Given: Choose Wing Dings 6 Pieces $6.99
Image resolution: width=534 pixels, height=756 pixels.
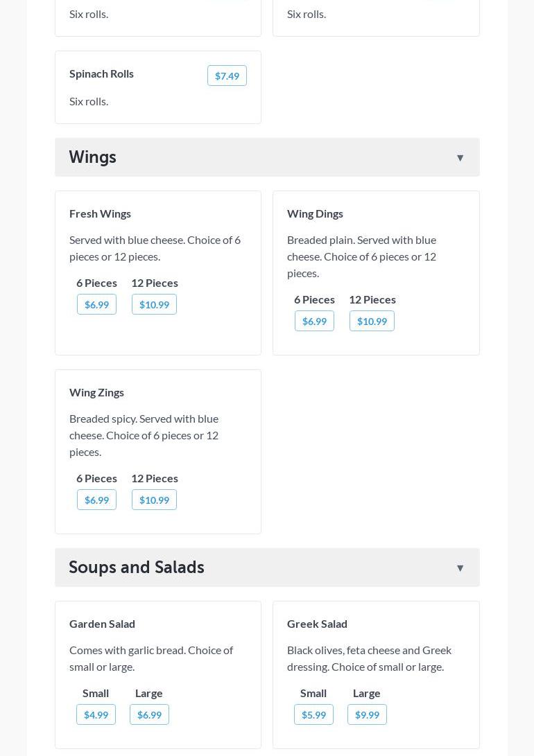Looking at the screenshot, I should coord(314,321).
